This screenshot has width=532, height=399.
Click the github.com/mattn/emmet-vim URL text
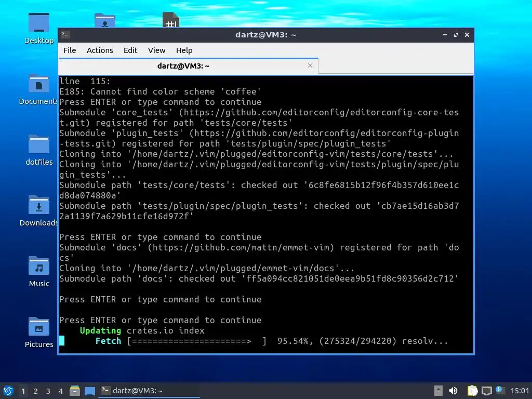(241, 247)
